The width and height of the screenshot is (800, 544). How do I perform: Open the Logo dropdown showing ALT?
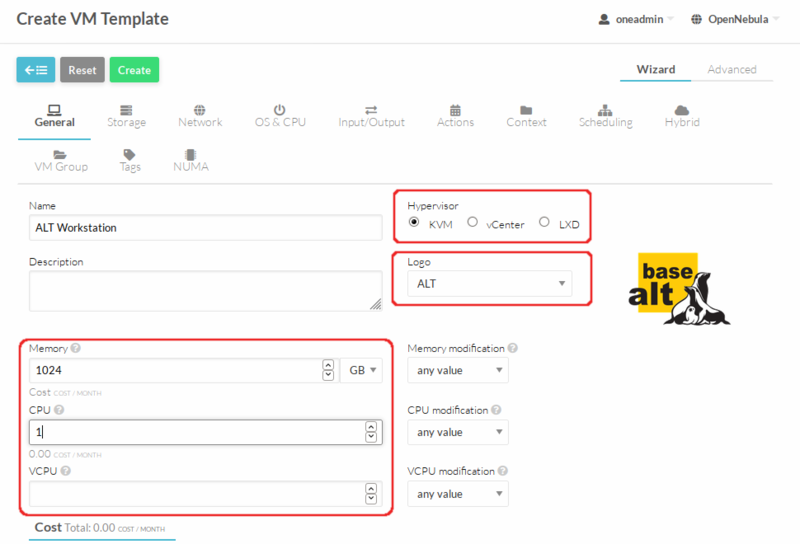click(489, 284)
